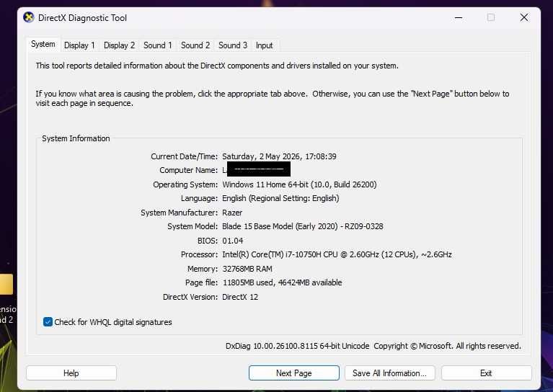Select the Sound 3 tab
553x392 pixels.
[x=233, y=45]
